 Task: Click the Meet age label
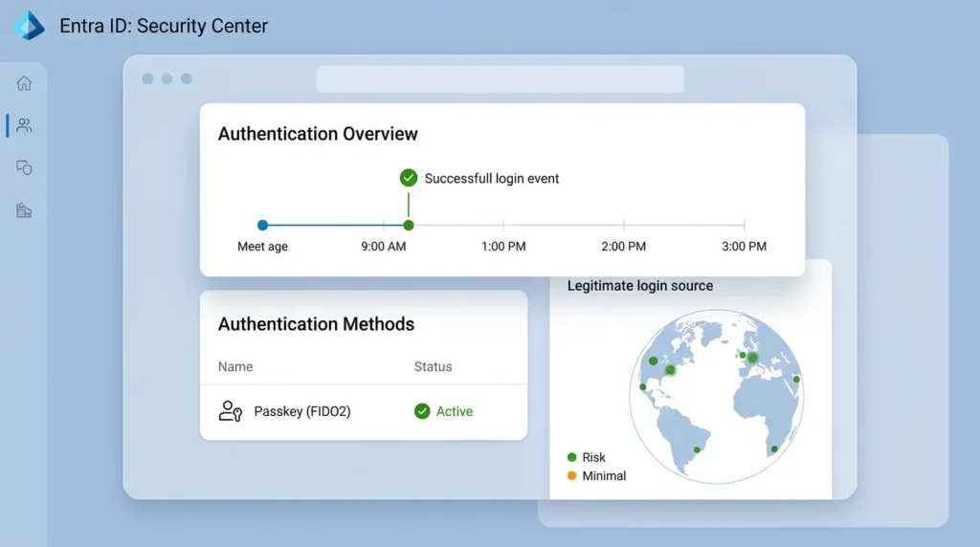[262, 247]
